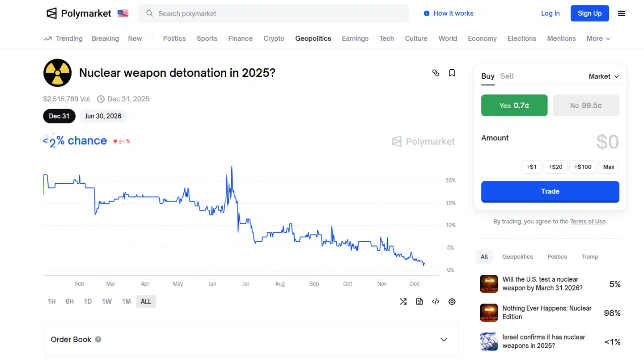
Task: Click the Trade button
Action: tap(550, 191)
